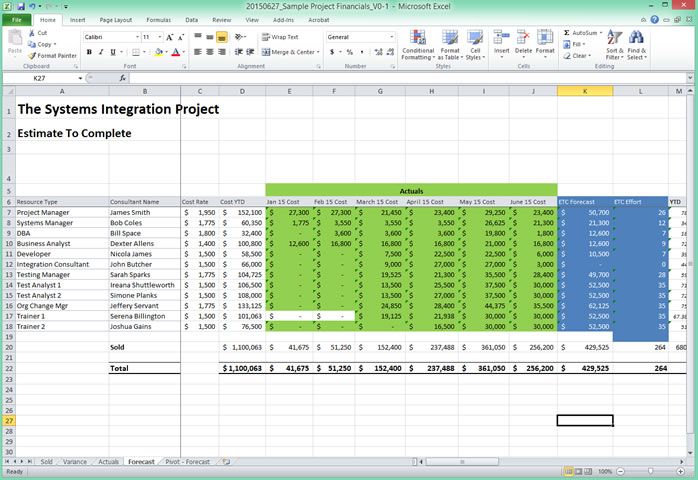Toggle Italic formatting

(x=101, y=52)
